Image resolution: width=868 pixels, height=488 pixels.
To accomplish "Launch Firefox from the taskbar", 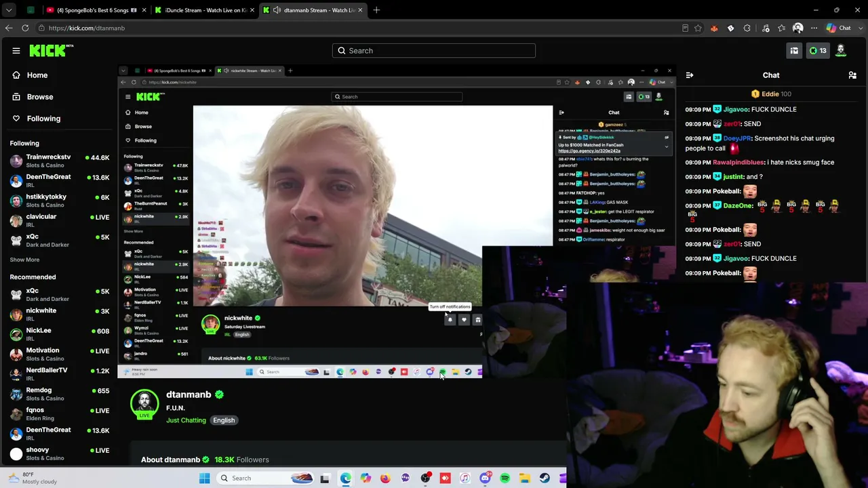I will pos(385,479).
